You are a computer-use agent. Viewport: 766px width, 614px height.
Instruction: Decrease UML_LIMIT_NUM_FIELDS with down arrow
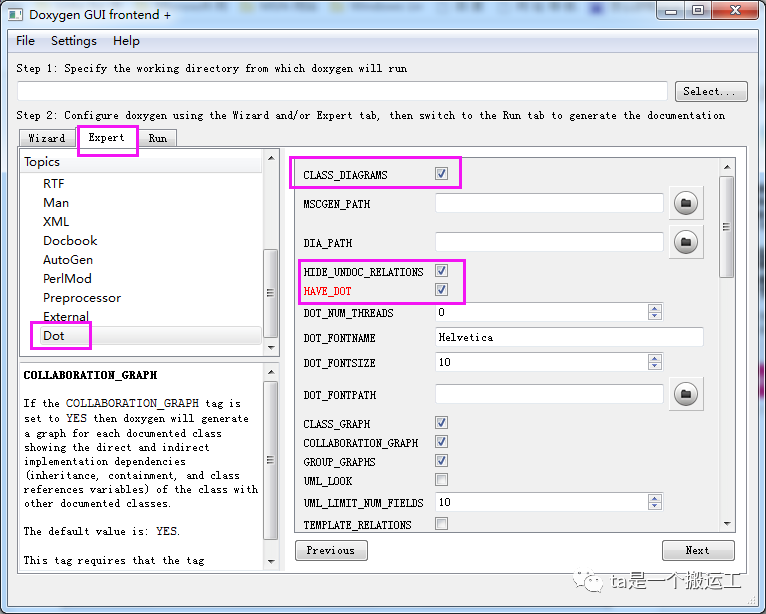655,506
